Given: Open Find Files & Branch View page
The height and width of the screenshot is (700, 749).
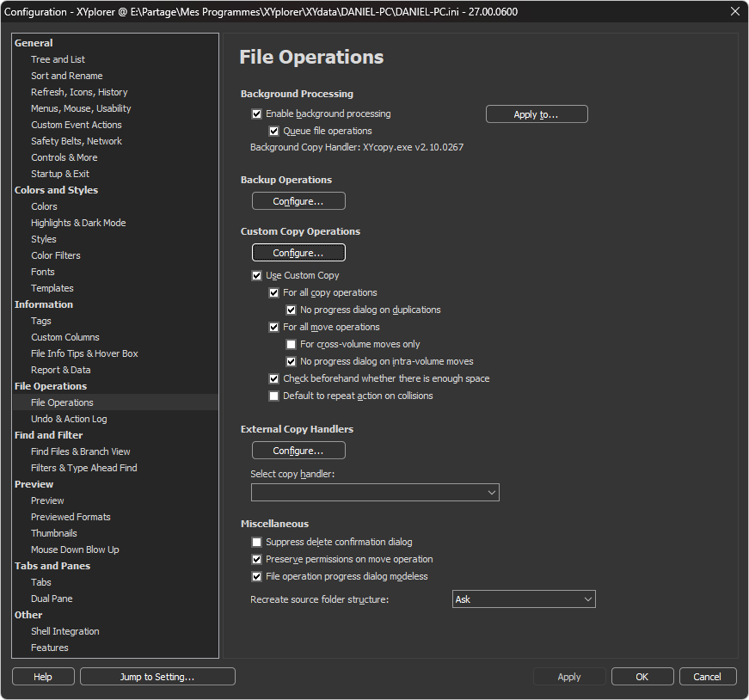Looking at the screenshot, I should pyautogui.click(x=80, y=451).
